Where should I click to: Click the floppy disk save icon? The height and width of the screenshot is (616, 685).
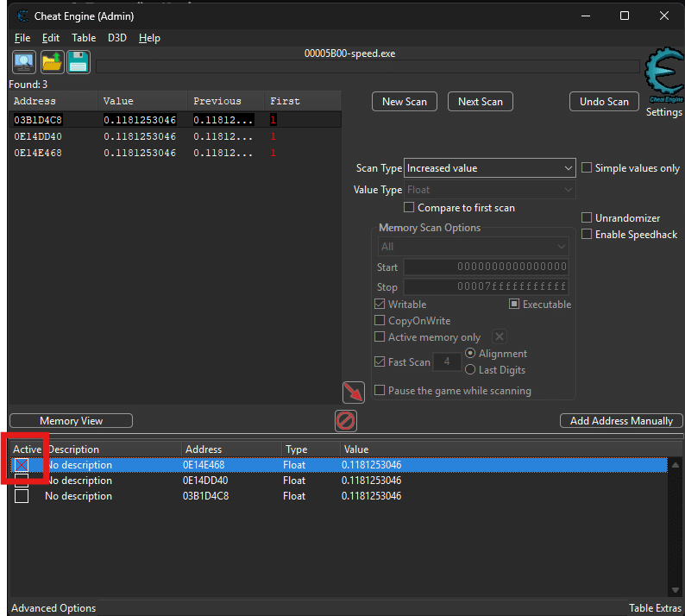tap(79, 61)
